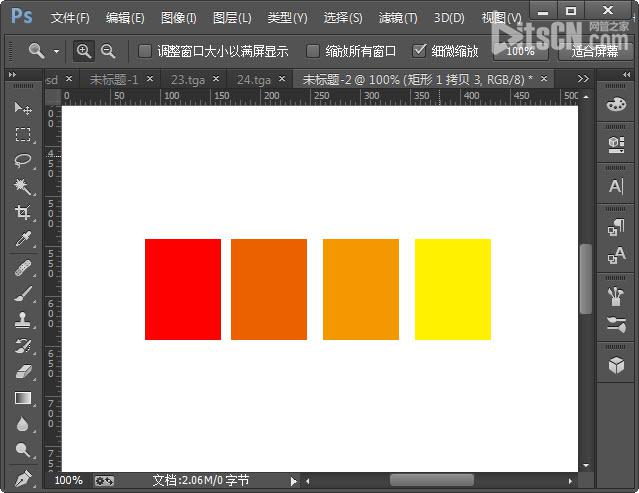
Task: Open the 文件(F) menu
Action: pyautogui.click(x=70, y=18)
